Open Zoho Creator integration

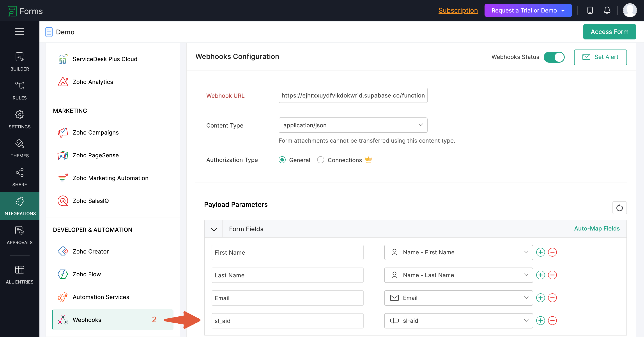point(113,251)
